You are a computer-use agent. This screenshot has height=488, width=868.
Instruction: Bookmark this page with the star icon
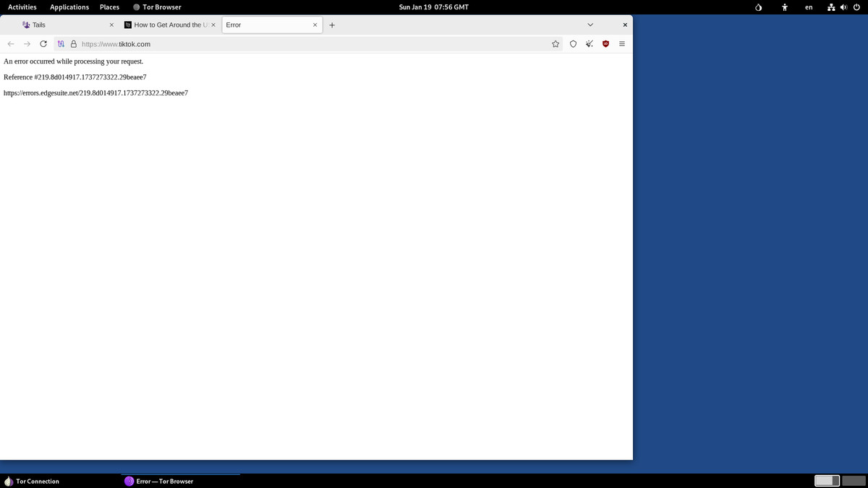556,44
